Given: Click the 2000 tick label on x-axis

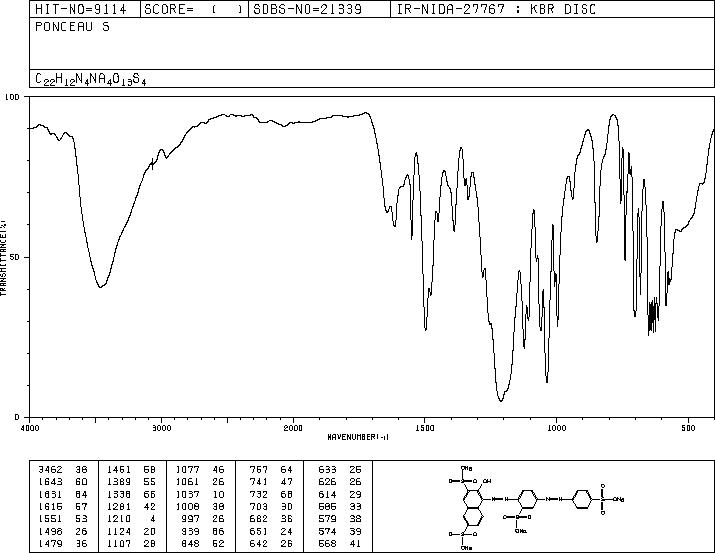Looking at the screenshot, I should [293, 428].
